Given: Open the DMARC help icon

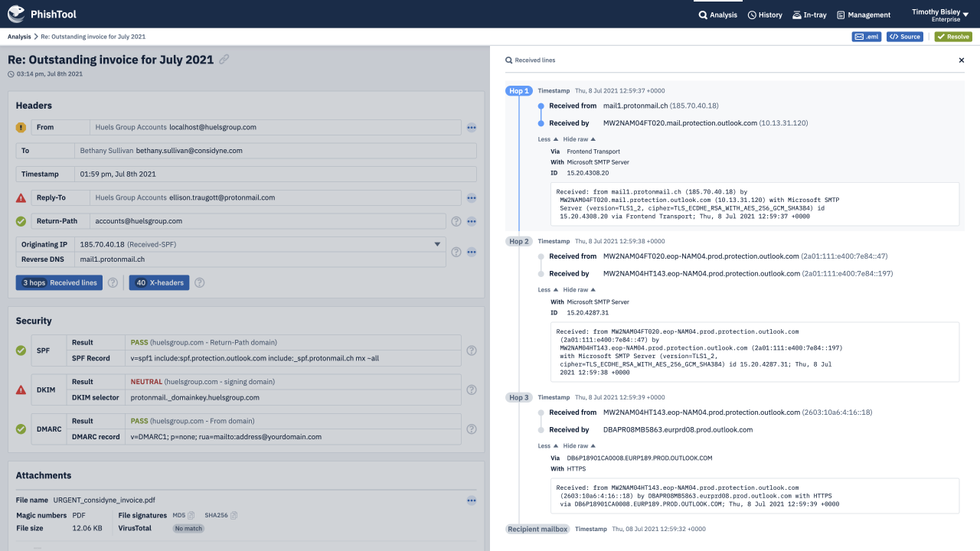Looking at the screenshot, I should pos(472,429).
